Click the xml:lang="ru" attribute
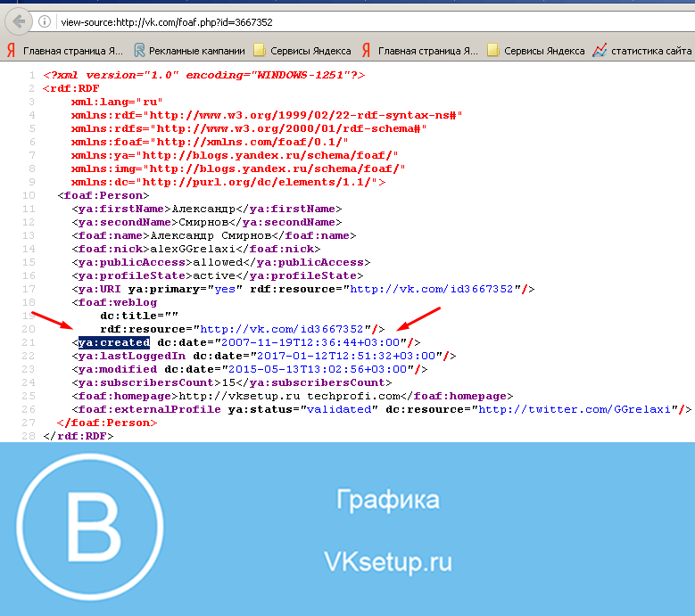Viewport: 695px width, 616px height. click(x=117, y=102)
